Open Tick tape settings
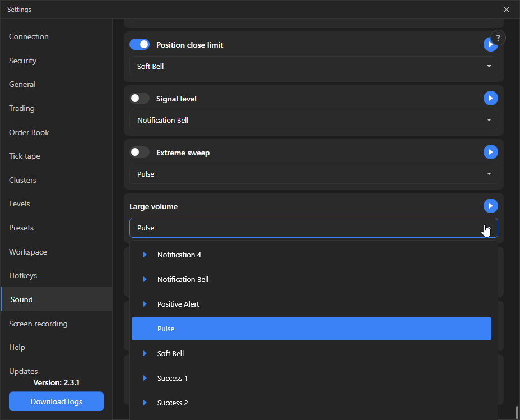The width and height of the screenshot is (520, 420). pos(57,156)
